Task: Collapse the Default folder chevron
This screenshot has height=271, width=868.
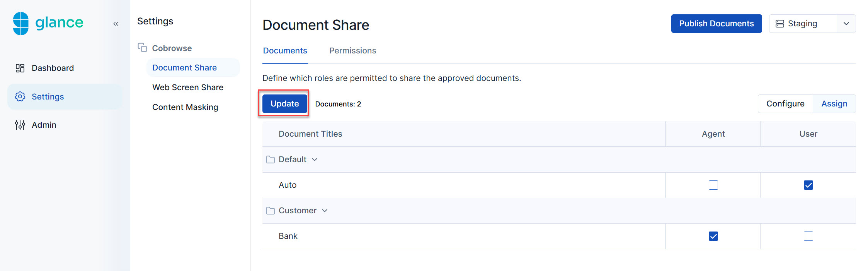Action: click(315, 160)
